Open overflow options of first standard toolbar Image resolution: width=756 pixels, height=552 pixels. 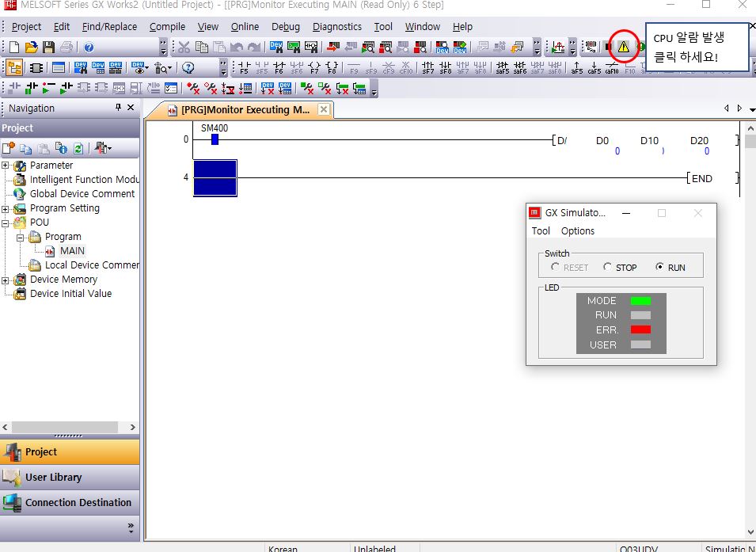coord(163,47)
